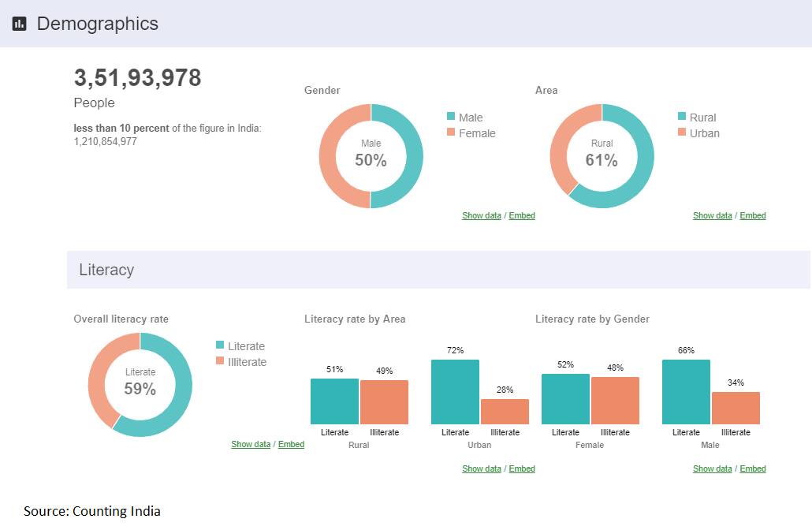Show data for Literacy rate by Area

481,468
